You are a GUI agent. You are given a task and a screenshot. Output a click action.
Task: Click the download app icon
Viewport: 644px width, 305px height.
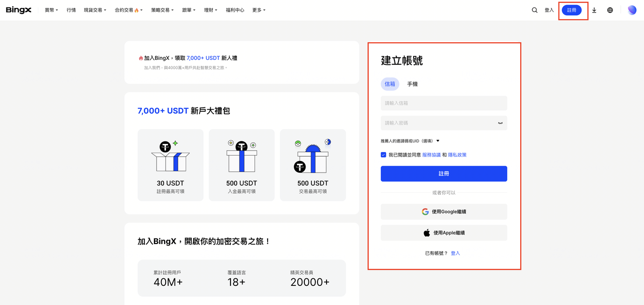[x=594, y=10]
